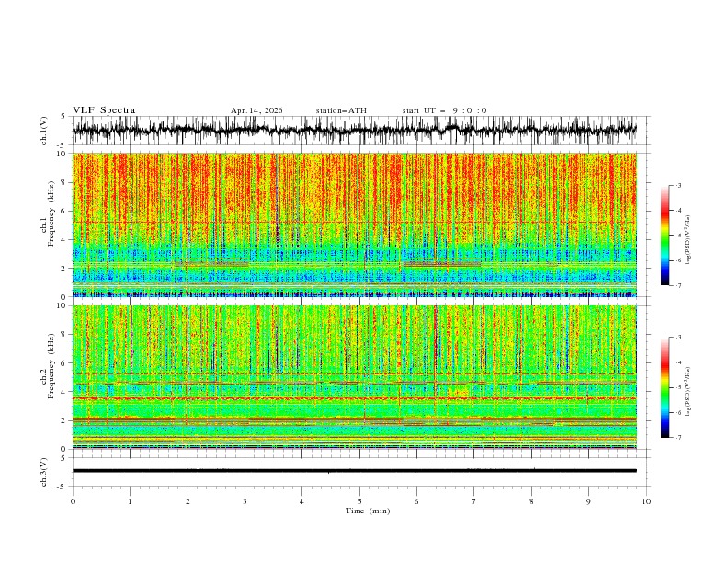Click the log(PSD) label beside ch.1 color bar

click(688, 240)
